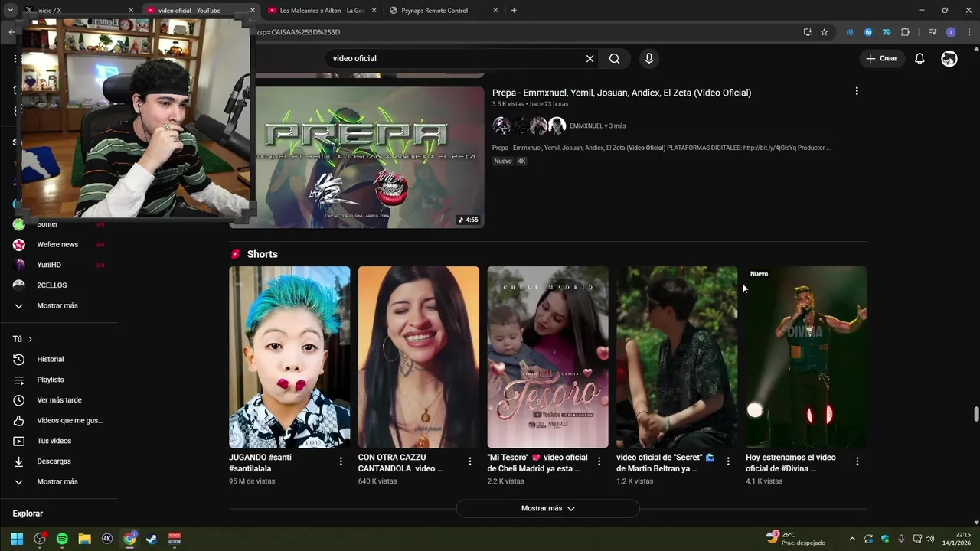Open options menu for 'Mi Tesoro' short
This screenshot has width=980, height=551.
coord(599,461)
